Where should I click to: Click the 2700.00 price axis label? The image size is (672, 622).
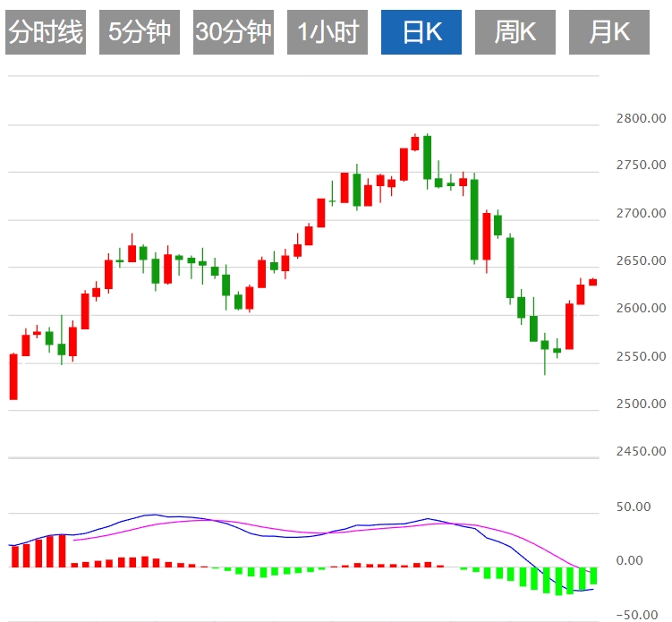[x=641, y=213]
